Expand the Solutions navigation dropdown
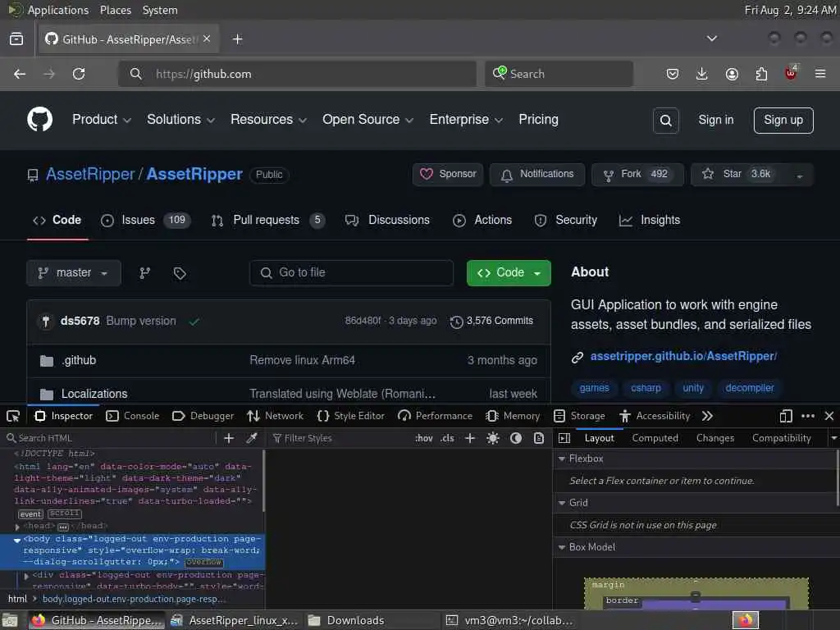The height and width of the screenshot is (630, 840). pyautogui.click(x=181, y=120)
